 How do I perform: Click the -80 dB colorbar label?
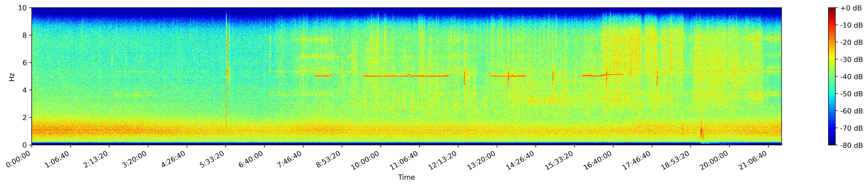(852, 145)
